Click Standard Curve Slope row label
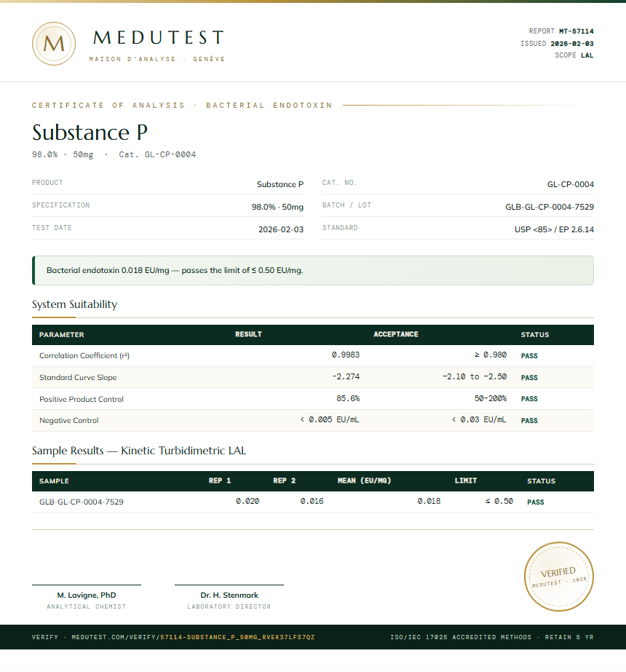Screen dimensions: 626x672 pyautogui.click(x=78, y=378)
